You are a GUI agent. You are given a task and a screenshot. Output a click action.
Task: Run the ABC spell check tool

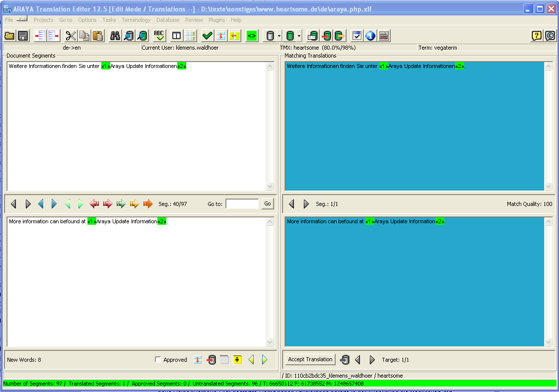(159, 36)
